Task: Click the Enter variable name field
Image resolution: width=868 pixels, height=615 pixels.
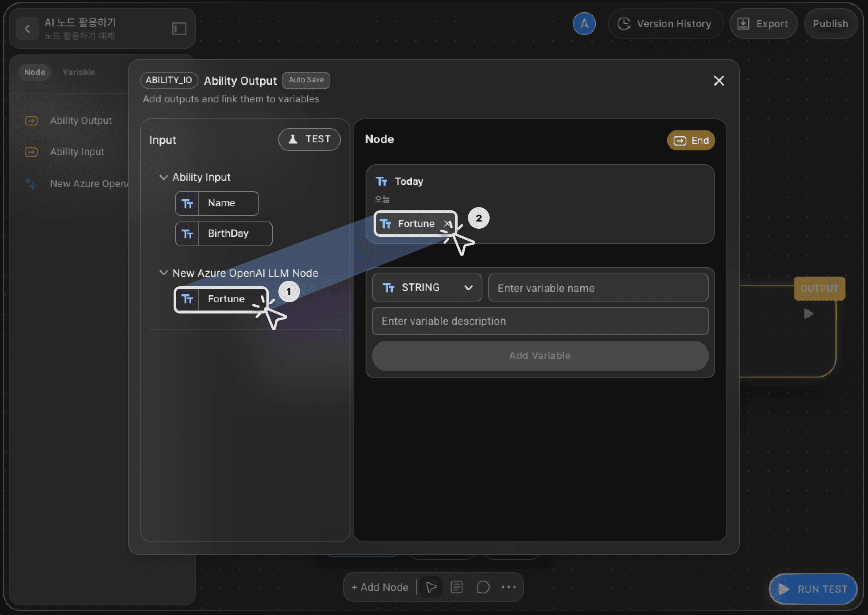Action: (x=598, y=288)
